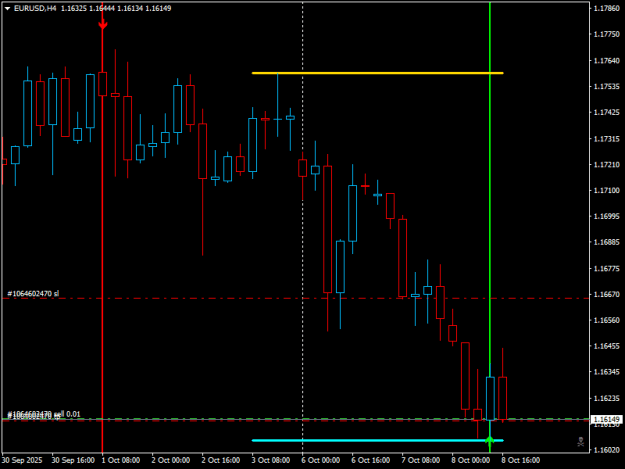Click price axis label 1.17100
Viewport: 625px width, 469px height.
[607, 190]
